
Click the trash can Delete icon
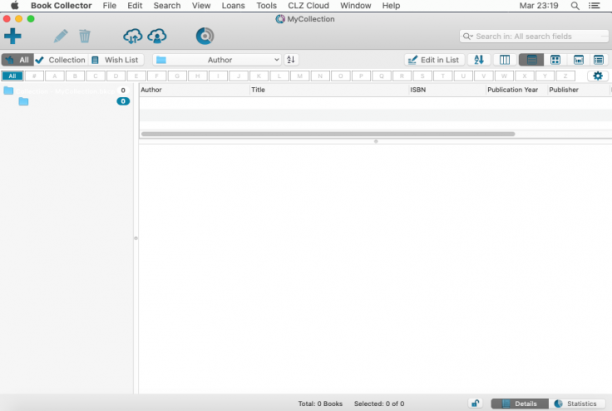(x=85, y=36)
